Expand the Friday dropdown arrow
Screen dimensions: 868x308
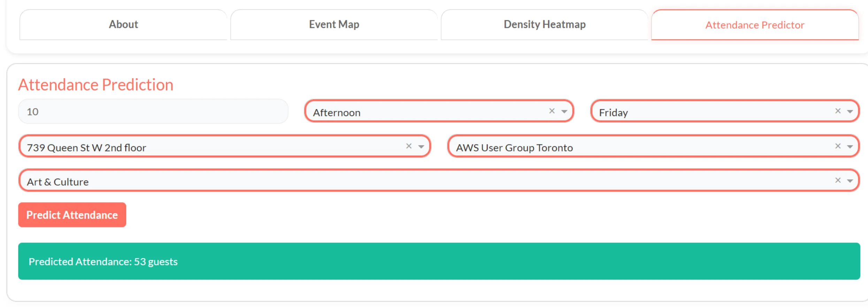pos(850,112)
